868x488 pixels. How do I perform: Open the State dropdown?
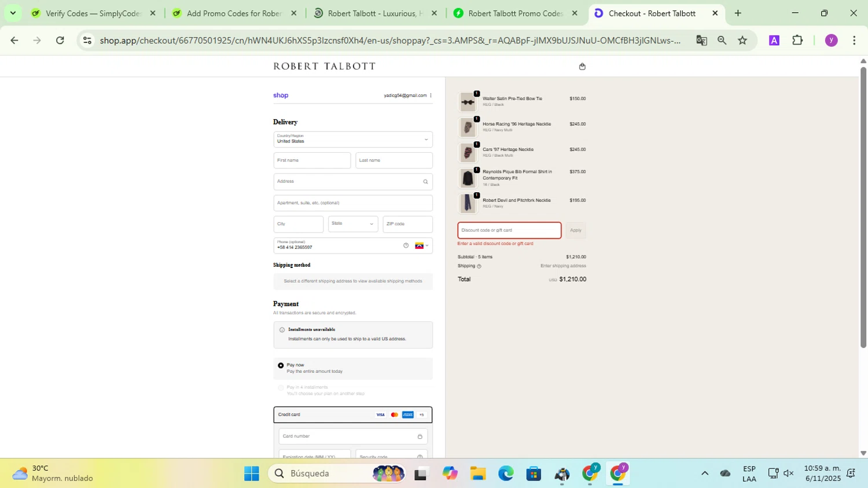tap(353, 224)
